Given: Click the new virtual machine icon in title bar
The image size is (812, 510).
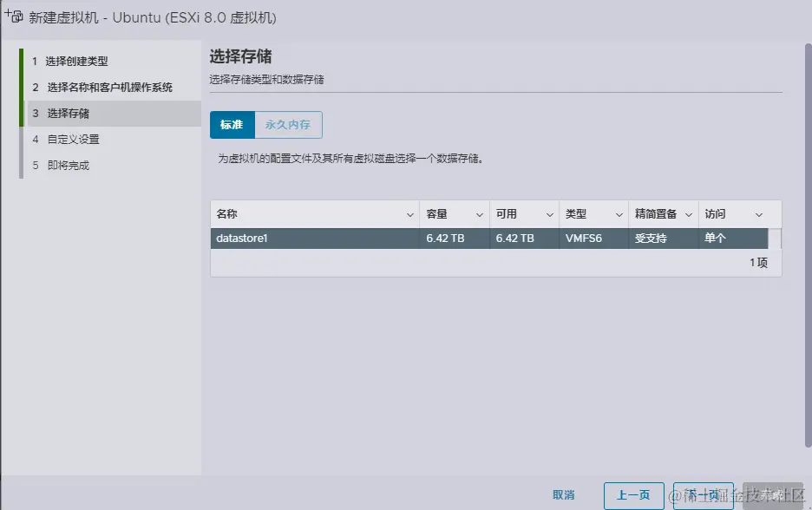Looking at the screenshot, I should (x=11, y=11).
